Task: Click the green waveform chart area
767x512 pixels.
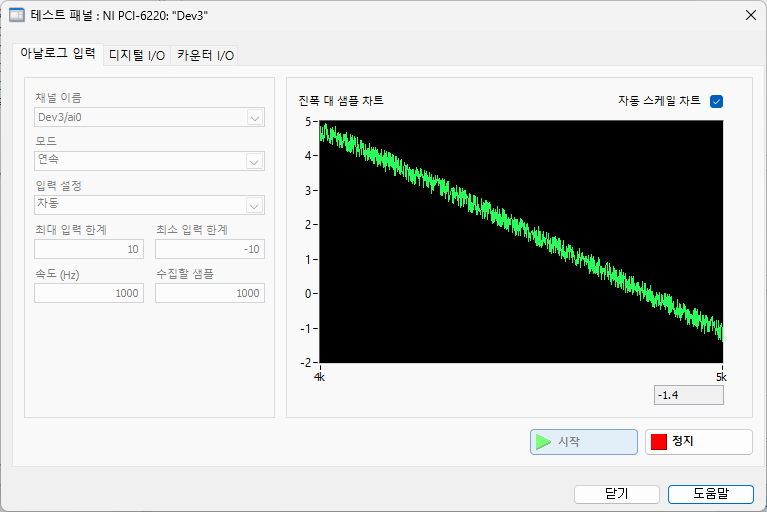Action: (x=521, y=242)
